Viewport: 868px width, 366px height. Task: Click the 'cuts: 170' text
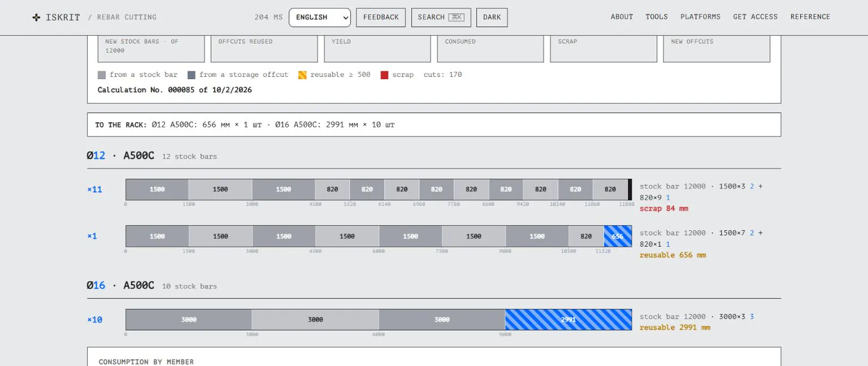click(x=442, y=75)
